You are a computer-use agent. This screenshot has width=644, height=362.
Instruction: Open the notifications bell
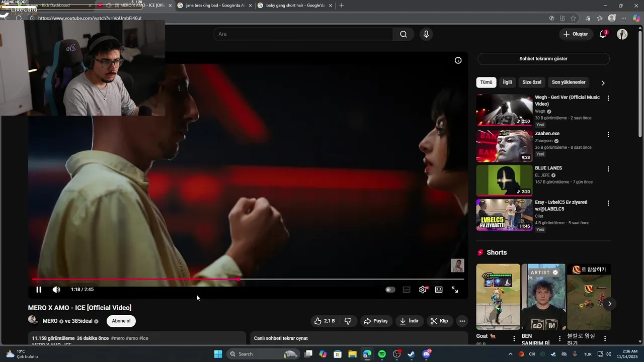(603, 34)
